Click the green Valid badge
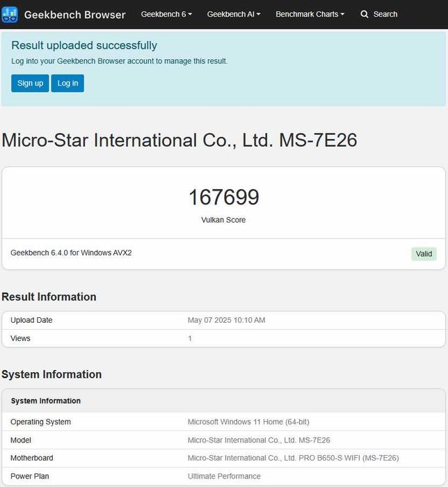This screenshot has height=487, width=448. (424, 254)
